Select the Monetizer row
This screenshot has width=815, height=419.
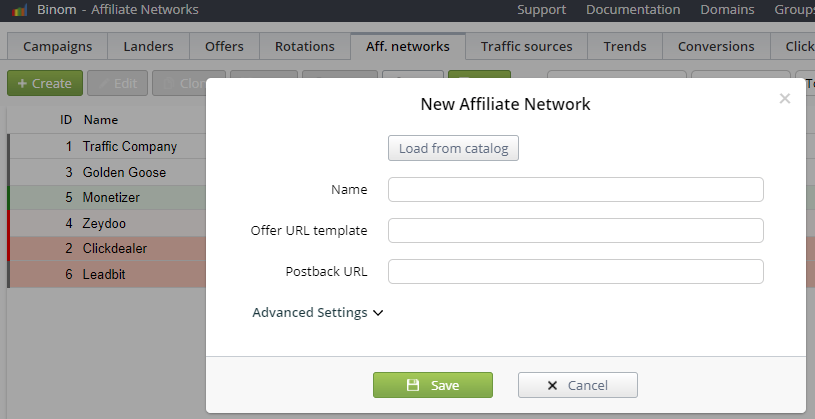[107, 198]
